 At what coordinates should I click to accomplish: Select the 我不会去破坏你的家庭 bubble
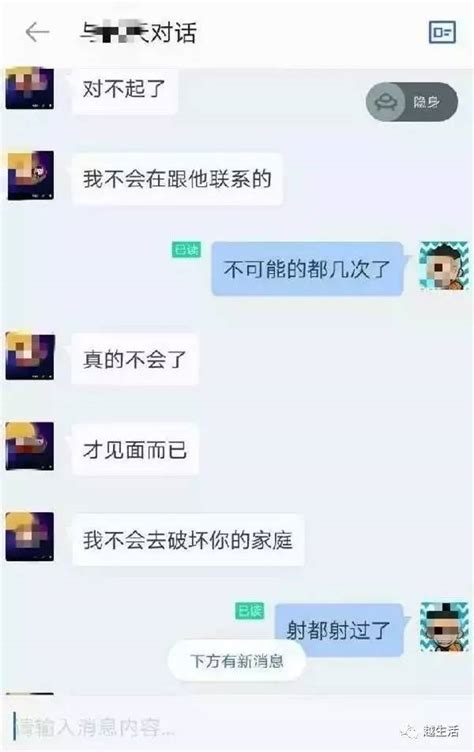(x=188, y=540)
